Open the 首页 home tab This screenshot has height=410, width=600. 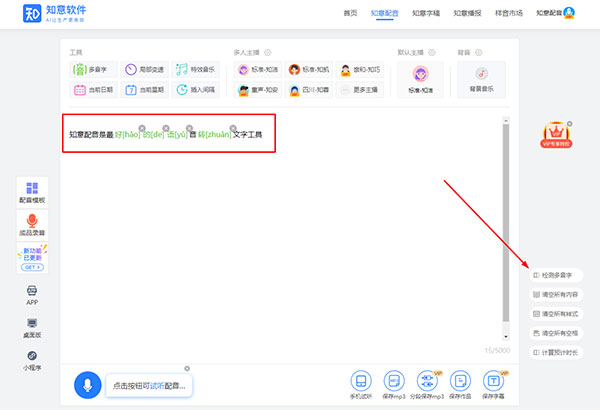pyautogui.click(x=350, y=13)
